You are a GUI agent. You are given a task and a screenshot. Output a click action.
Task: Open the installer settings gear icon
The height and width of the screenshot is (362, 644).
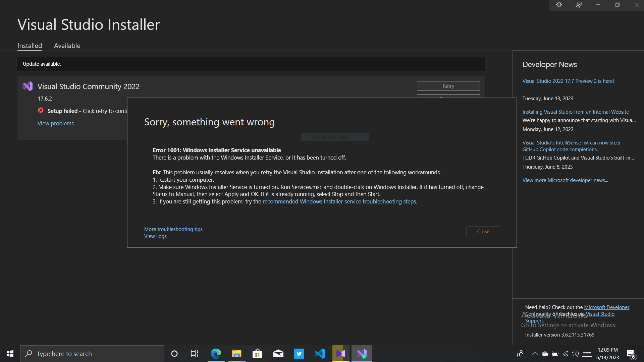559,5
